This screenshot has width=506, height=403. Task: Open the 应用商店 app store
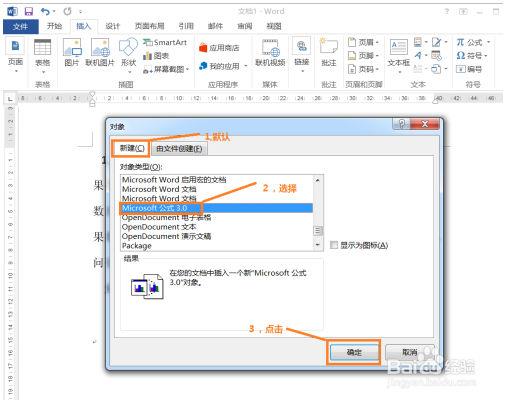219,48
